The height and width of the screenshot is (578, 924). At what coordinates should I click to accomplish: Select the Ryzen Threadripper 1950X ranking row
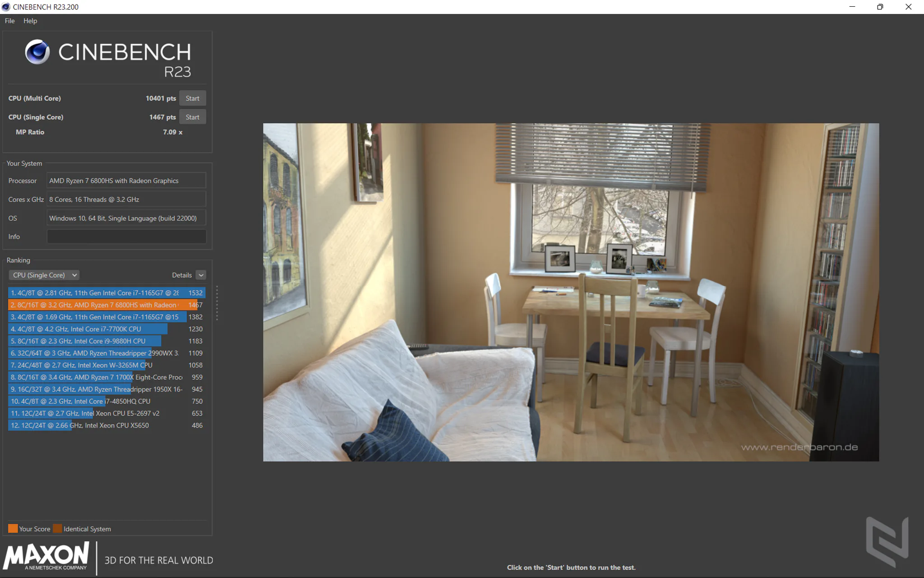coord(106,389)
